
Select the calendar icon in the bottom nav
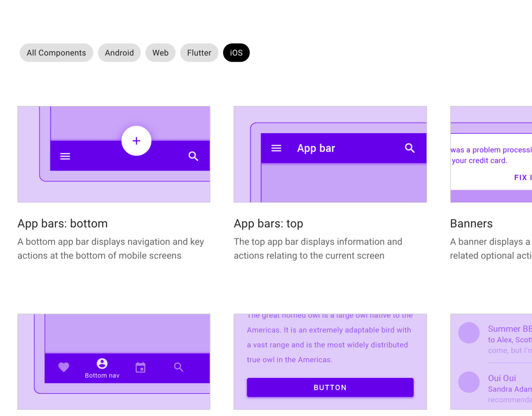coord(140,367)
